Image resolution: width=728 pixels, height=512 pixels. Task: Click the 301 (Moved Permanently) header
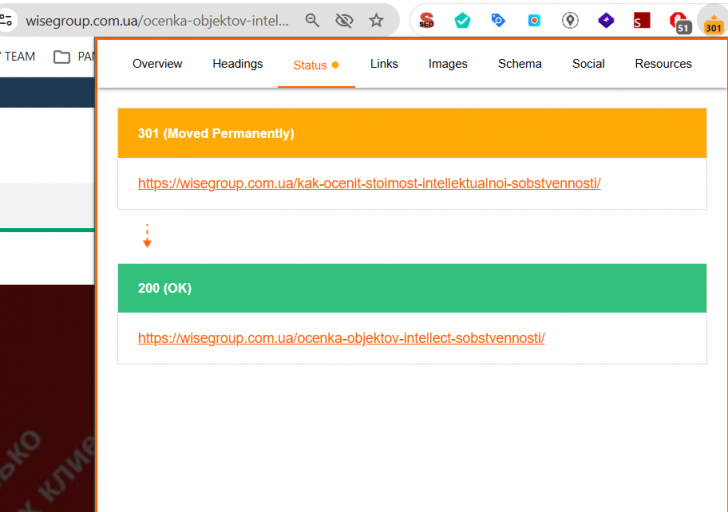click(x=412, y=133)
